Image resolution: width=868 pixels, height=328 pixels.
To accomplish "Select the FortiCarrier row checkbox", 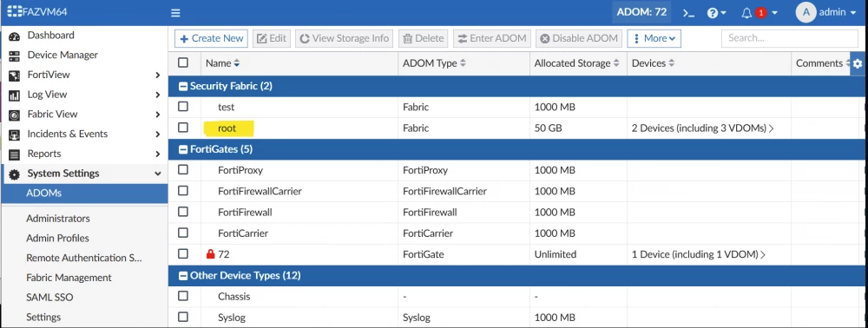I will click(183, 233).
